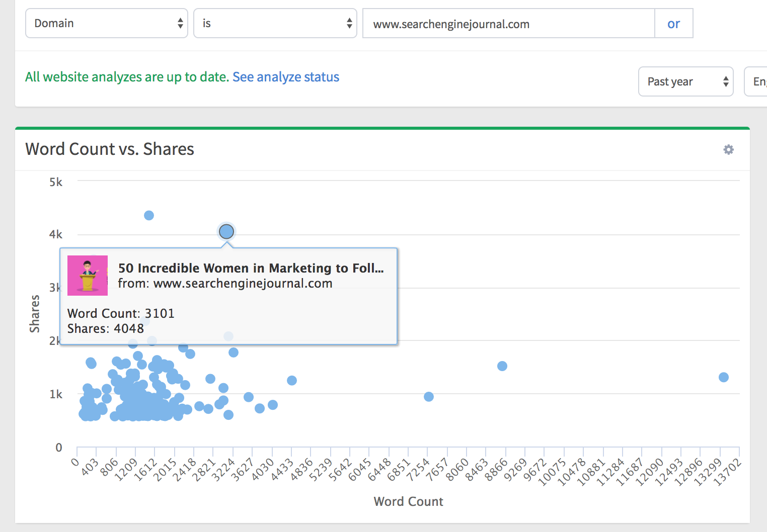
Task: Click the rightmost data point near 13299 words
Action: [x=724, y=377]
